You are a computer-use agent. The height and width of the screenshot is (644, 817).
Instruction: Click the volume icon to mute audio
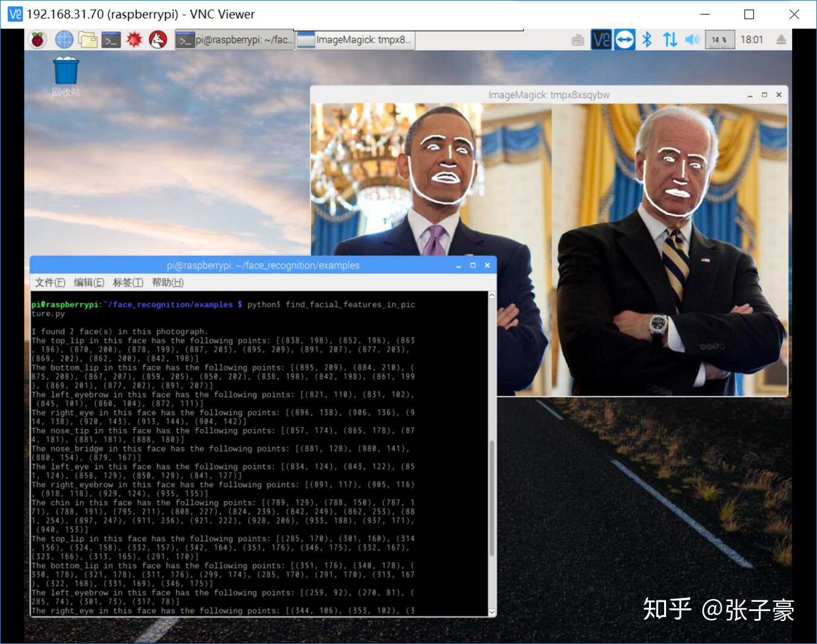[x=692, y=40]
